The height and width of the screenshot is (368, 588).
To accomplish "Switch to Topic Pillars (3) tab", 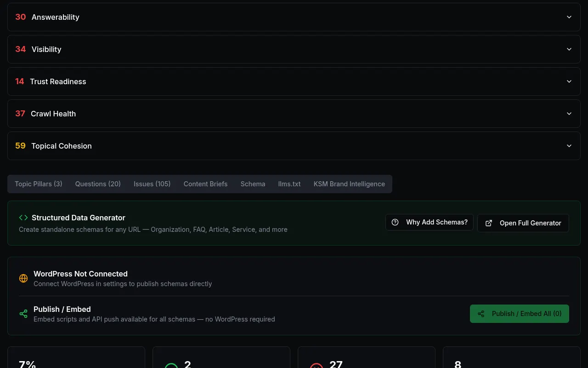I will click(39, 184).
